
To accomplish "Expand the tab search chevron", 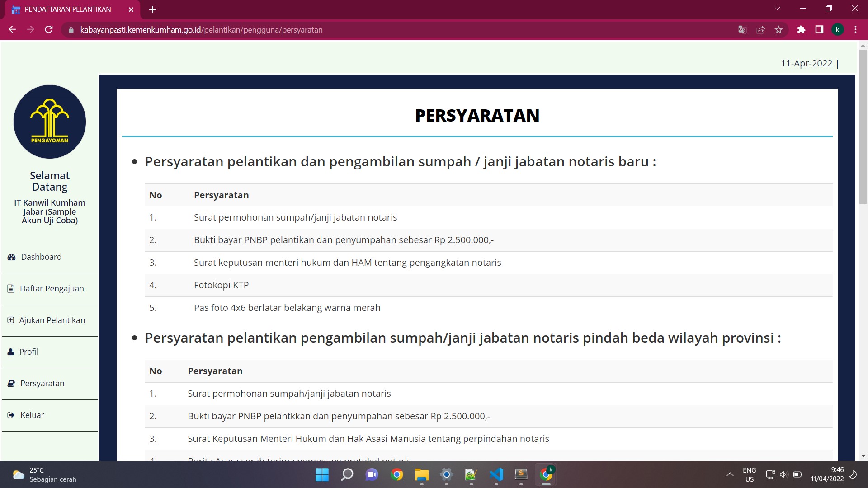I will pyautogui.click(x=778, y=9).
